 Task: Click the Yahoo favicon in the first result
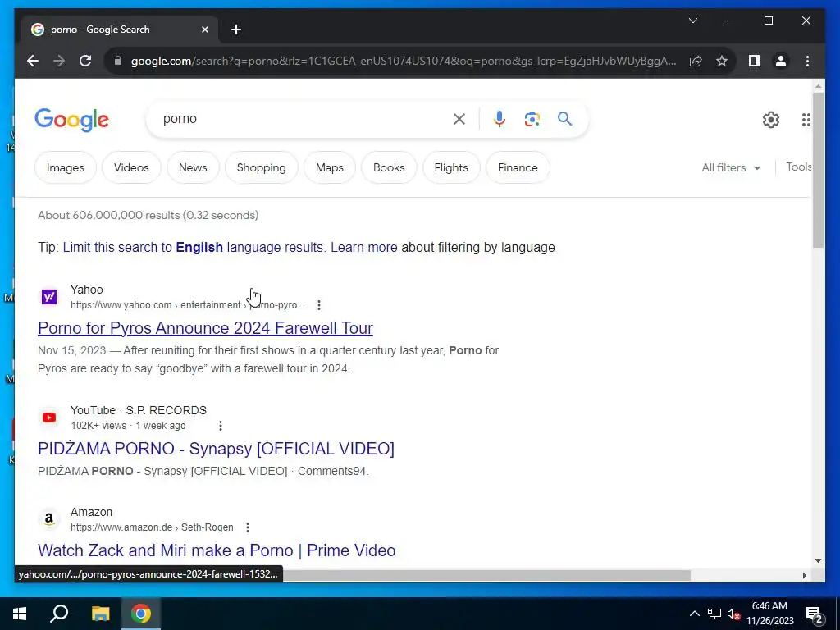coord(49,297)
